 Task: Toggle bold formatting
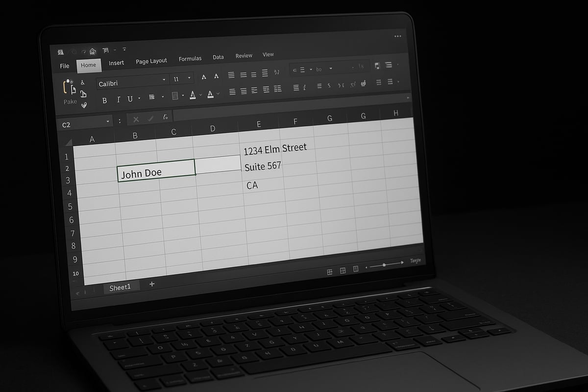pos(104,100)
